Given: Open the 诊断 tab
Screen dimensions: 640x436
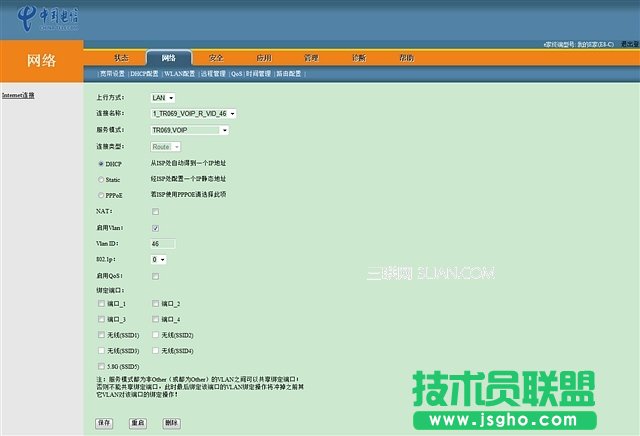Looking at the screenshot, I should click(359, 58).
